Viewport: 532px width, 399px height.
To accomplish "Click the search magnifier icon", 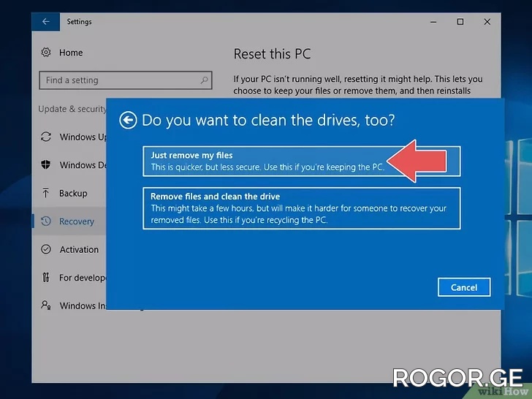I will pos(204,80).
